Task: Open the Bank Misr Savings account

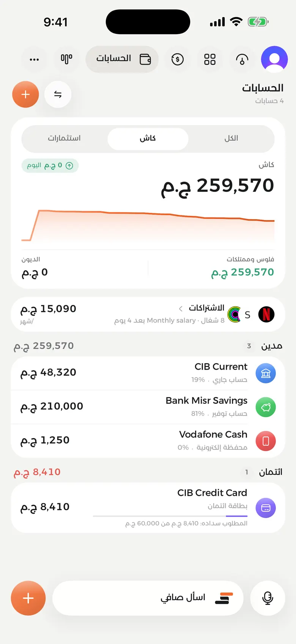Action: coord(148,407)
